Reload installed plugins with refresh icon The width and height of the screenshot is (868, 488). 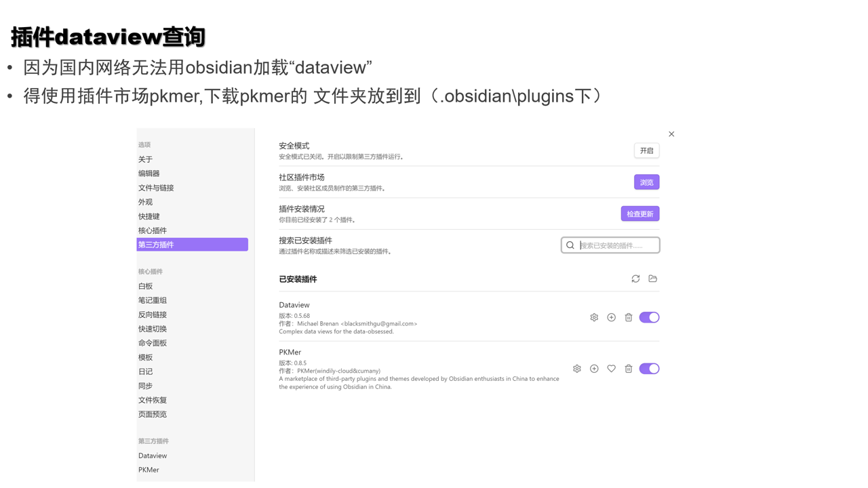635,279
